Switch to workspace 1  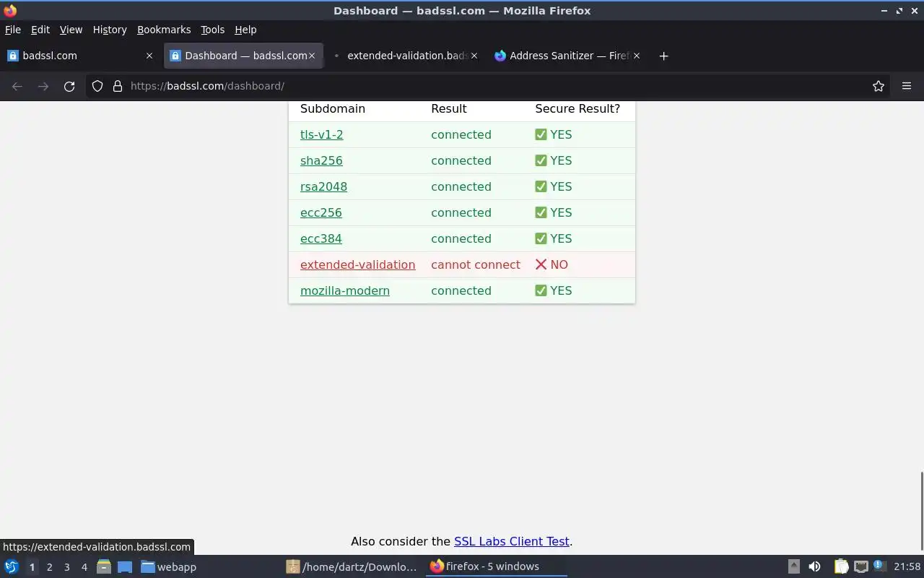[x=32, y=567]
